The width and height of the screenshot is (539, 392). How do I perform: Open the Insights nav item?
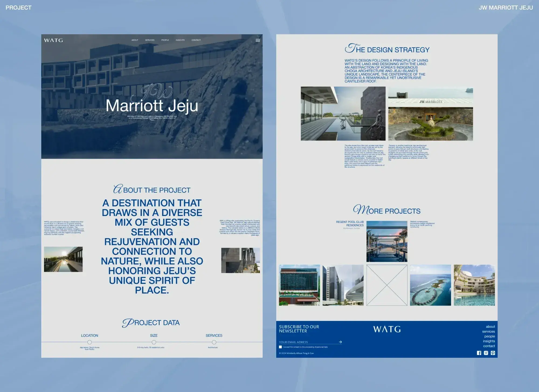point(180,40)
